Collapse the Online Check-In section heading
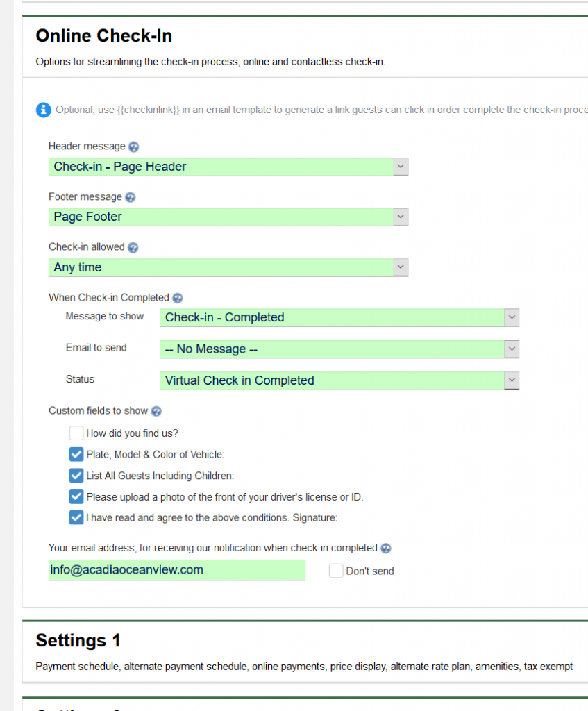 104,36
